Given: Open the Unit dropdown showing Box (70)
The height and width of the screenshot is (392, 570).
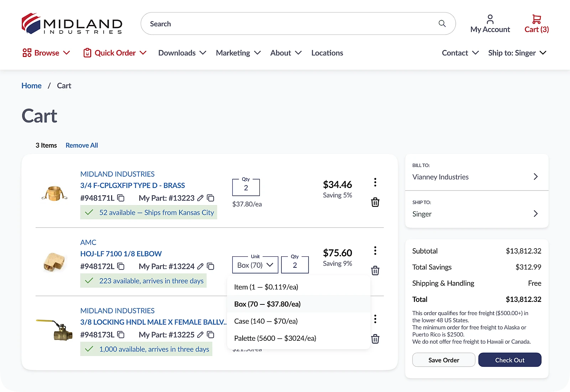Looking at the screenshot, I should 255,265.
